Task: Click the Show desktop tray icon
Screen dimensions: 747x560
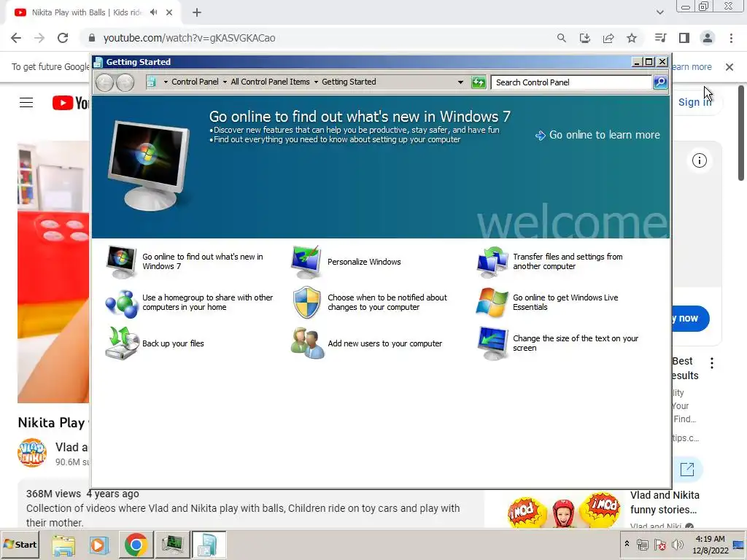Action: (x=738, y=545)
